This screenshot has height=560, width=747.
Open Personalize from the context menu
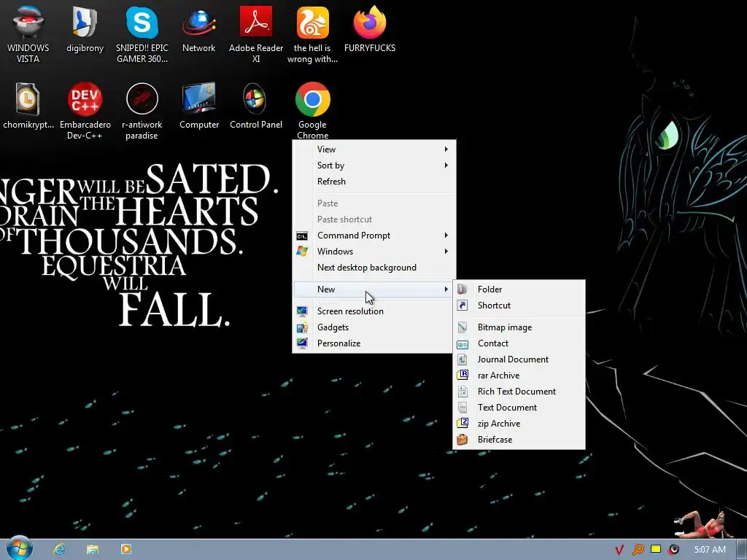tap(374, 343)
